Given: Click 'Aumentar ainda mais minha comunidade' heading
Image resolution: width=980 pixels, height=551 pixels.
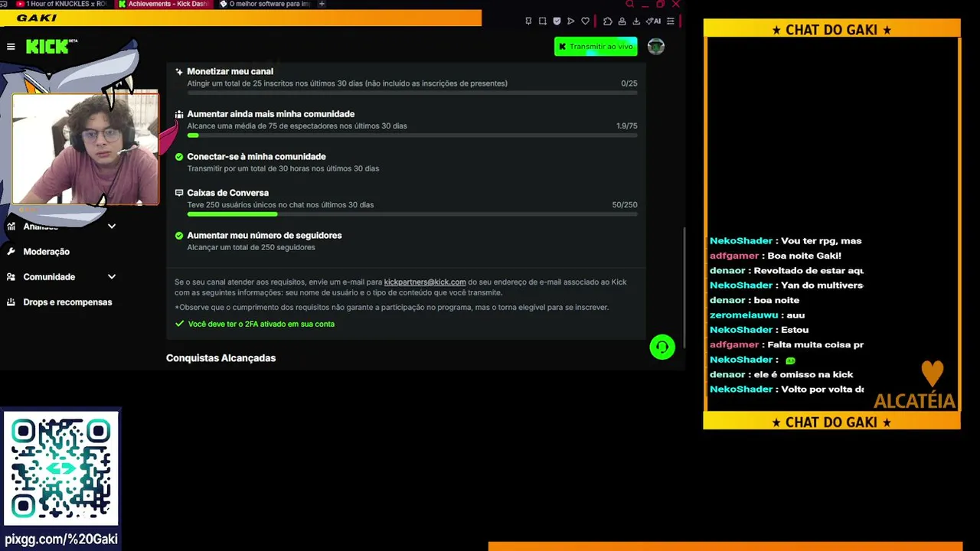Looking at the screenshot, I should coord(270,114).
